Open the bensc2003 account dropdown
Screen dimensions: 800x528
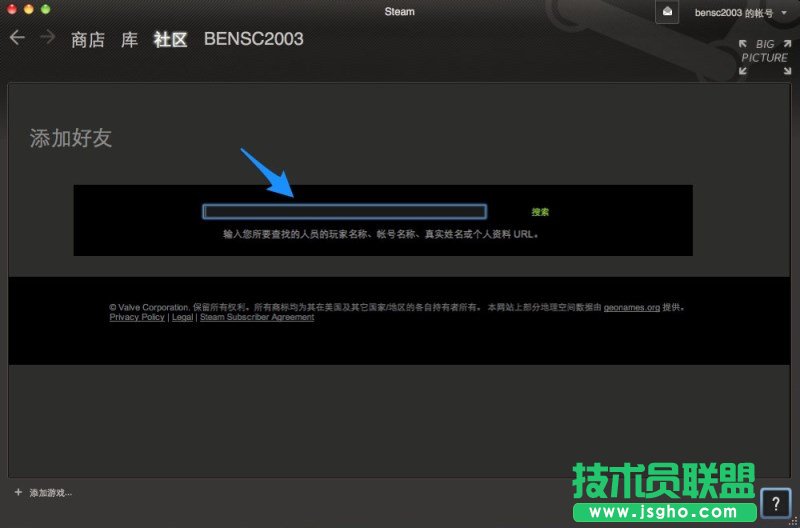(740, 13)
